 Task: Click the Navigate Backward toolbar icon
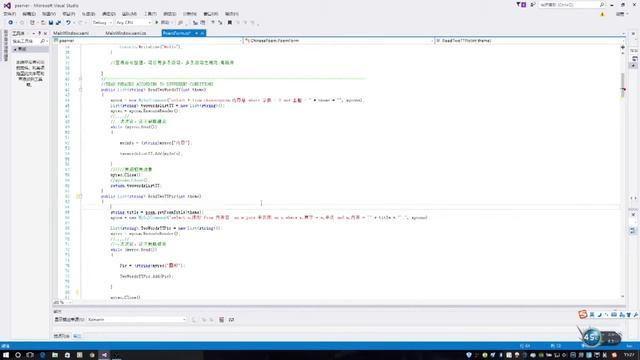[x=11, y=22]
